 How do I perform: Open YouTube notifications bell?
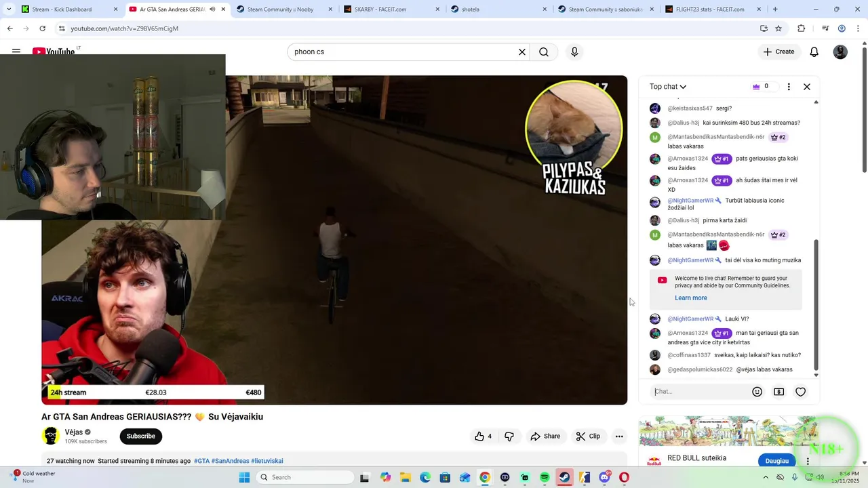click(x=814, y=52)
